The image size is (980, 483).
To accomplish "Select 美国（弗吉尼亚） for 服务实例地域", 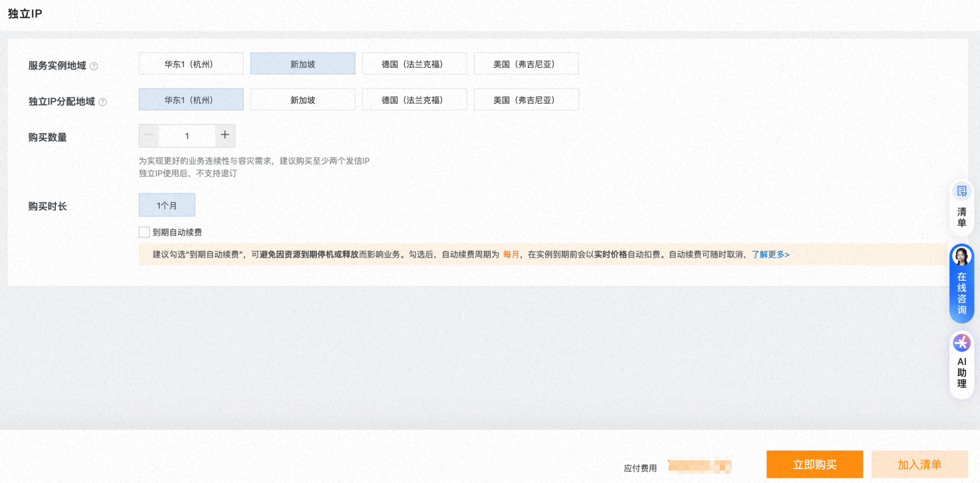I will [x=527, y=64].
